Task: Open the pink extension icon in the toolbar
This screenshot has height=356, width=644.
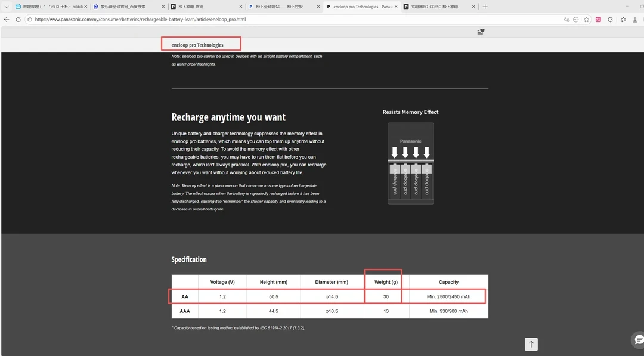Action: (x=599, y=19)
